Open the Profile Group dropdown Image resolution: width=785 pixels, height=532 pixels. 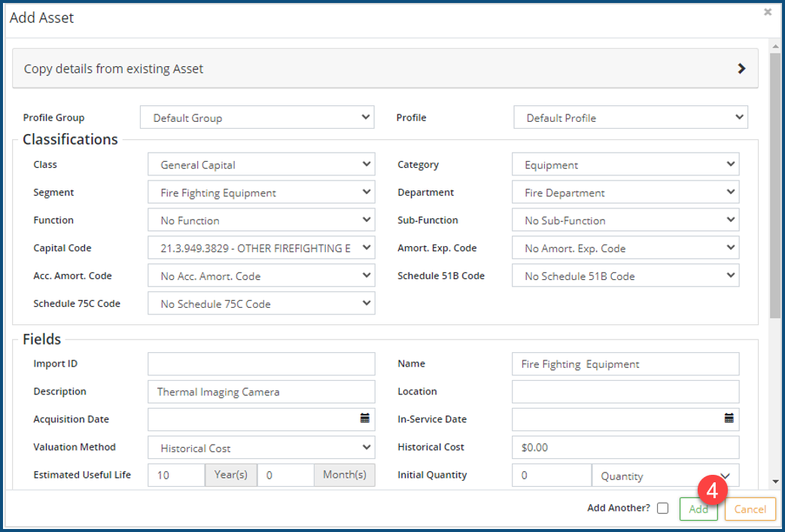(257, 117)
